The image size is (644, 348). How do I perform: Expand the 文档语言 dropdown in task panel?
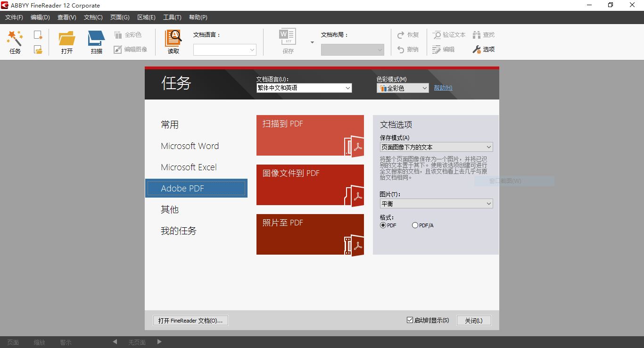304,88
